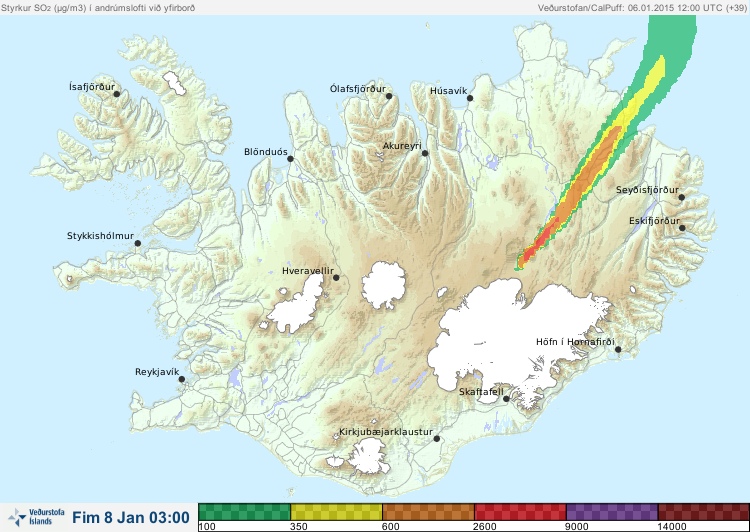The height and width of the screenshot is (532, 750).
Task: Click the purple 9000 legend swatch
Action: tap(612, 512)
